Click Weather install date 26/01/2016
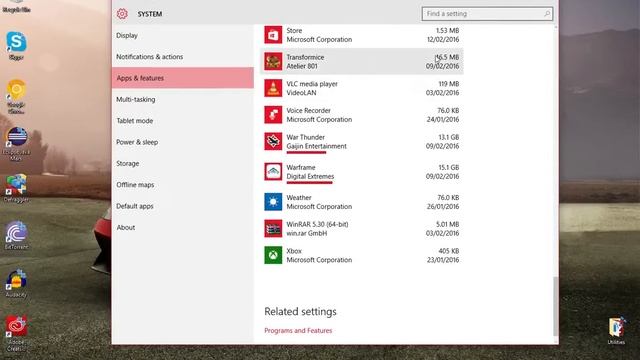 [443, 207]
